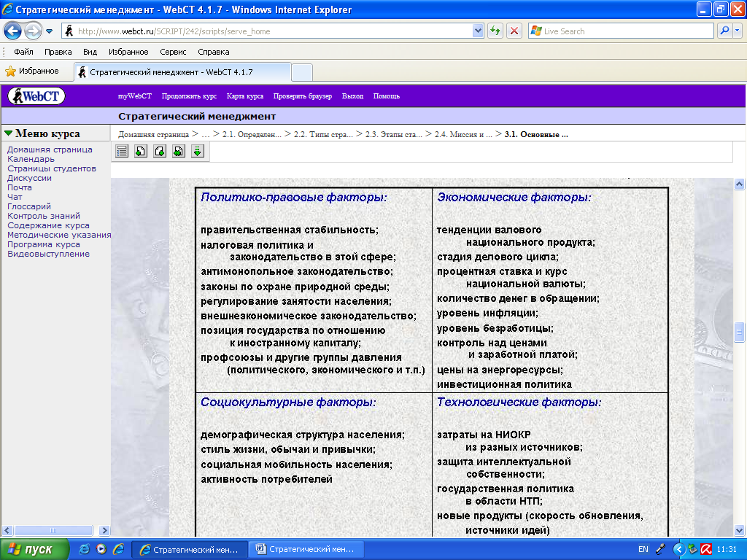747x560 pixels.
Task: Click breadcrumb 2.4. Миссия и ...
Action: coord(463,135)
